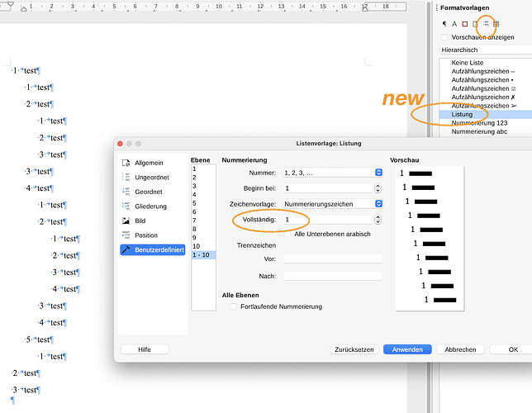This screenshot has height=413, width=532.
Task: Select level 9 in the Ebene list
Action: coord(203,238)
